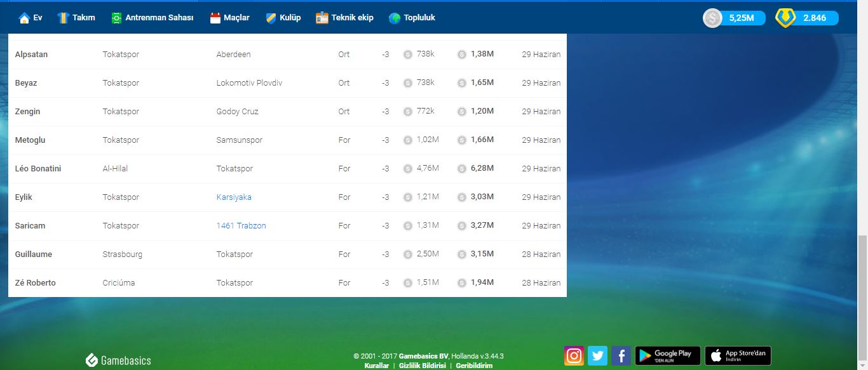
Task: Click coin icon beside Metoglu's 1,66M price
Action: (462, 140)
